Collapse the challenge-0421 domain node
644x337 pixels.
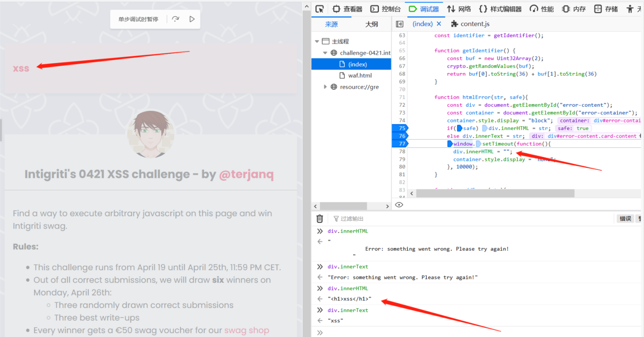[x=325, y=53]
